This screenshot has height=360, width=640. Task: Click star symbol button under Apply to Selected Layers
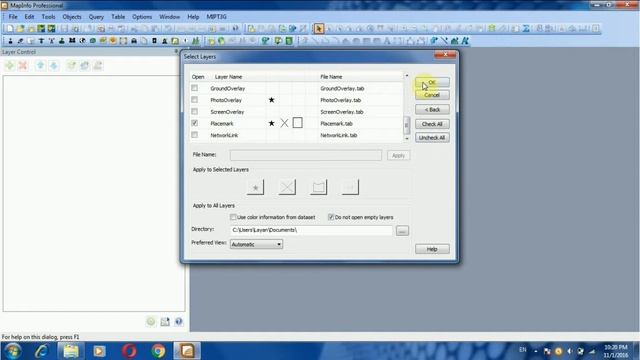pos(256,187)
